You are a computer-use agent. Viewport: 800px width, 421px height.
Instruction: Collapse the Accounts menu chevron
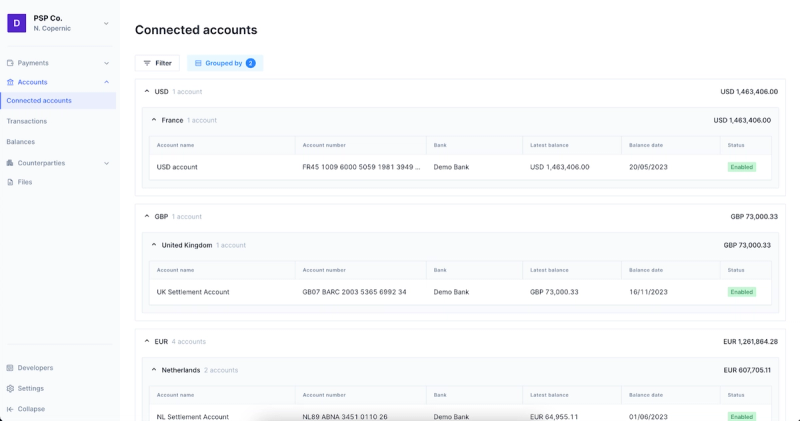coord(106,82)
